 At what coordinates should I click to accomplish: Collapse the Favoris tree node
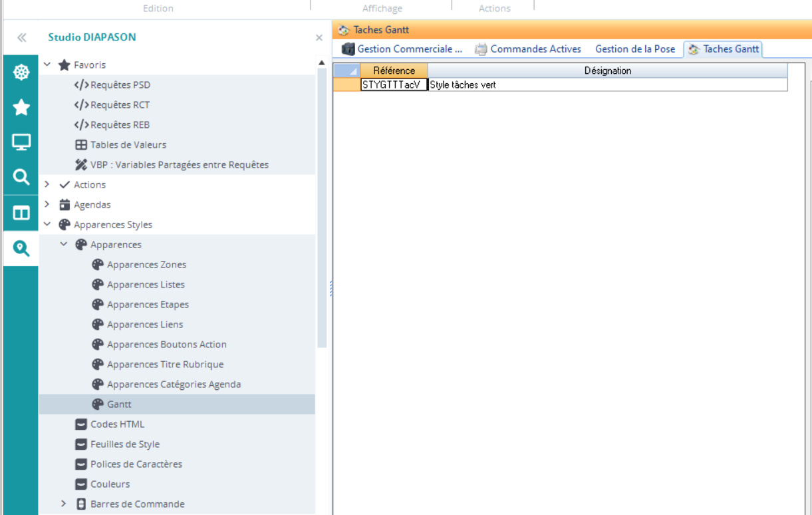(47, 65)
